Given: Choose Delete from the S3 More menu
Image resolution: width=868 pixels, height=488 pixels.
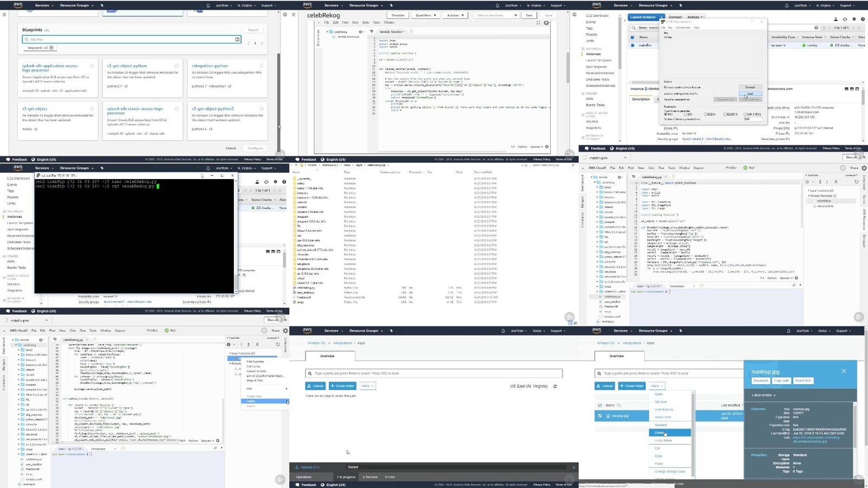Looking at the screenshot, I should coord(669,433).
